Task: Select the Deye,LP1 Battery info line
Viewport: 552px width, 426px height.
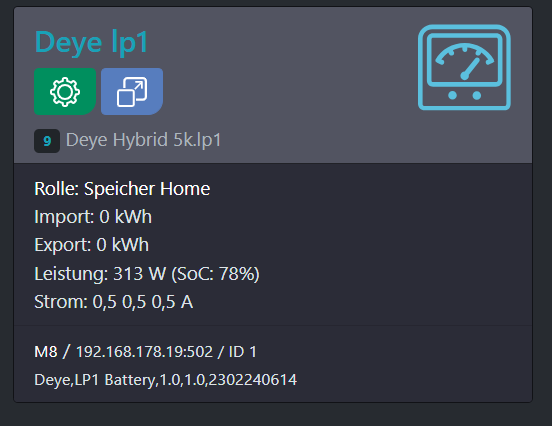Action: click(165, 380)
